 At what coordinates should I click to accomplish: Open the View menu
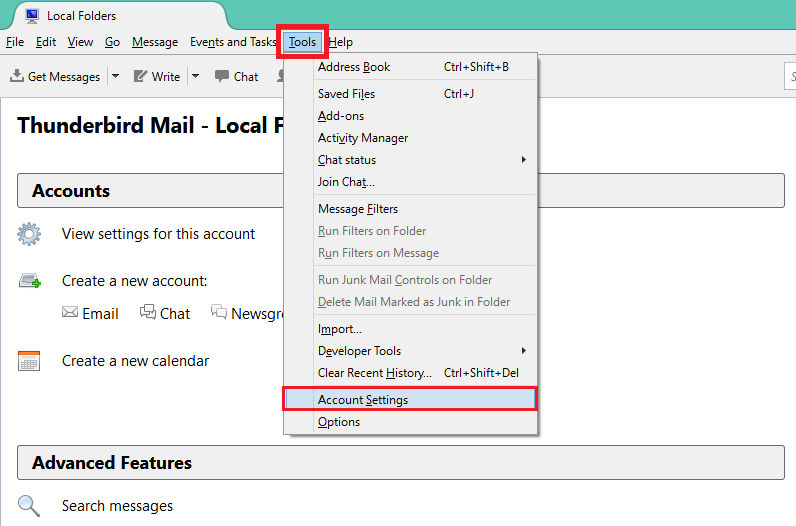pos(80,42)
